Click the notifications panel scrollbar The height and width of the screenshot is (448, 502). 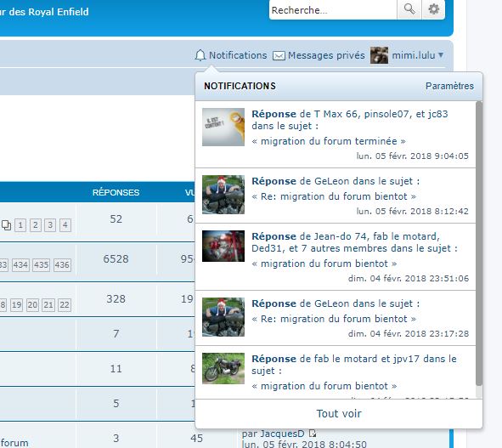pos(479,243)
